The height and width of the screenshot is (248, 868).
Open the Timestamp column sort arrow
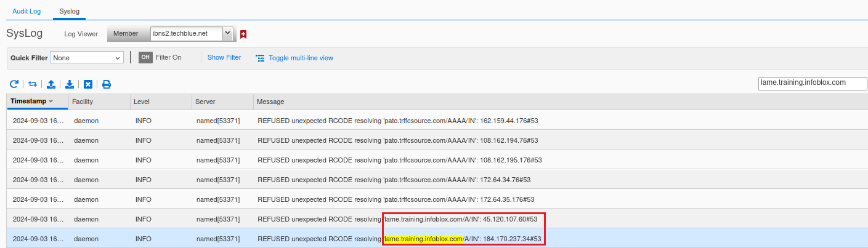(x=51, y=102)
